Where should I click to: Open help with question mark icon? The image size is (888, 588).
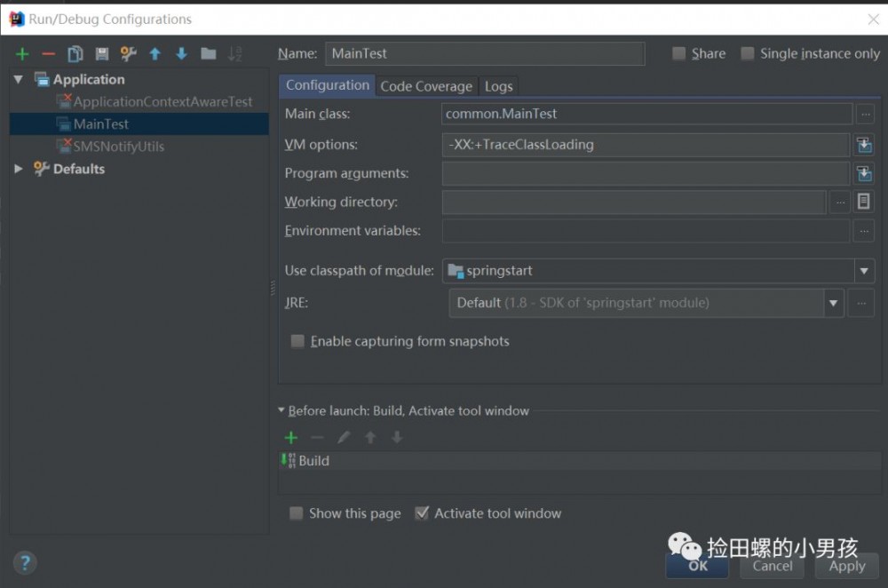click(25, 563)
